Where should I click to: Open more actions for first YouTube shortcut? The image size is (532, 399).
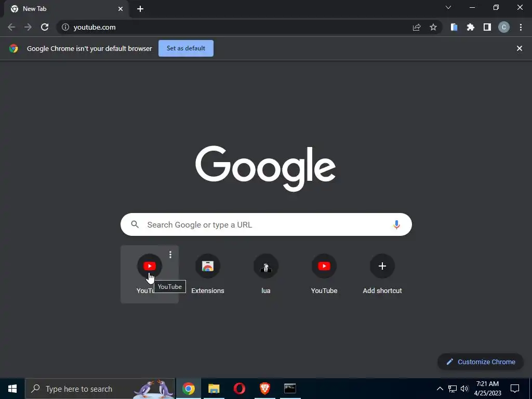[170, 255]
